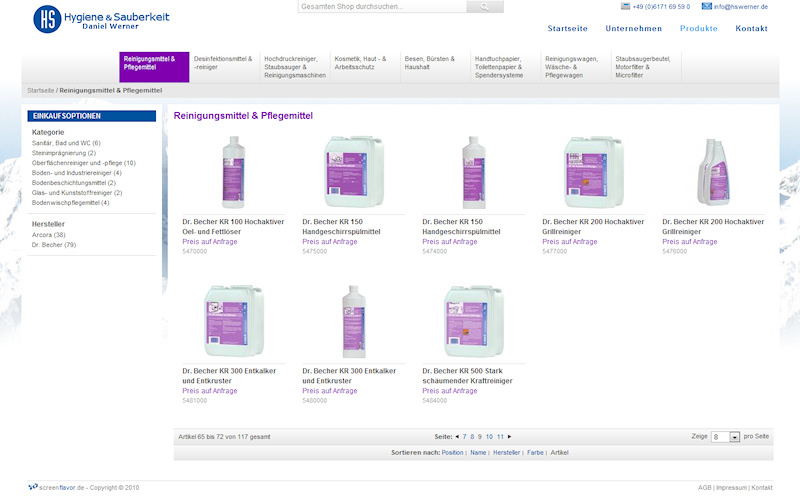Filter by manufacturer Arcora (38)
Image resolution: width=800 pixels, height=500 pixels.
point(48,235)
